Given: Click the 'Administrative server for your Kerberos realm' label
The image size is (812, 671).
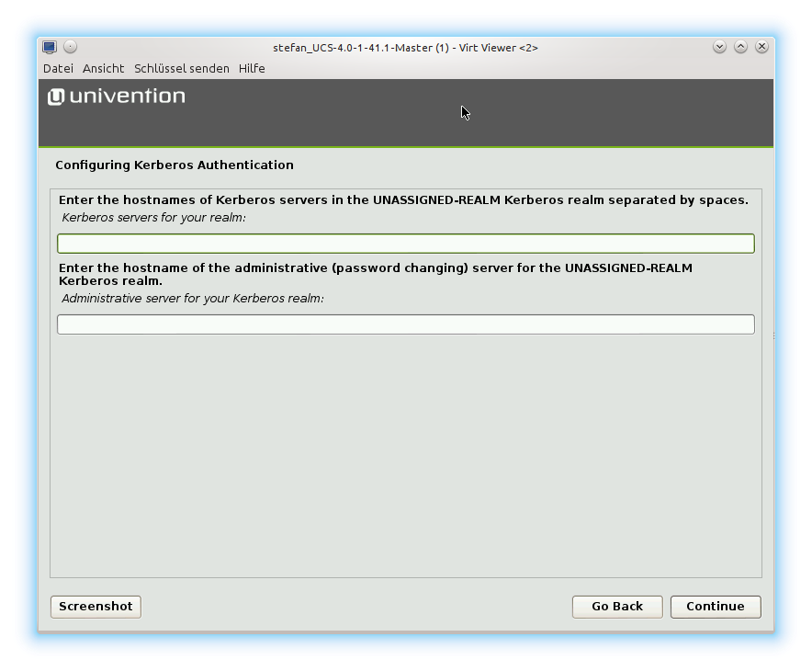Looking at the screenshot, I should pos(193,299).
